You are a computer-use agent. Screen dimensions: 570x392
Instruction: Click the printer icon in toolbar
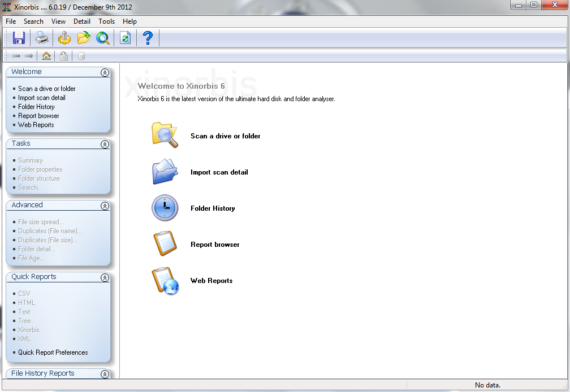click(x=42, y=38)
